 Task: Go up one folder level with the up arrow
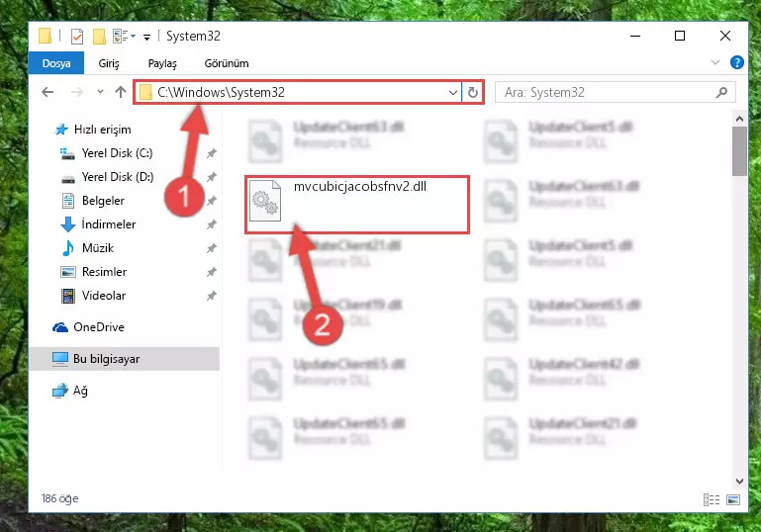[121, 92]
